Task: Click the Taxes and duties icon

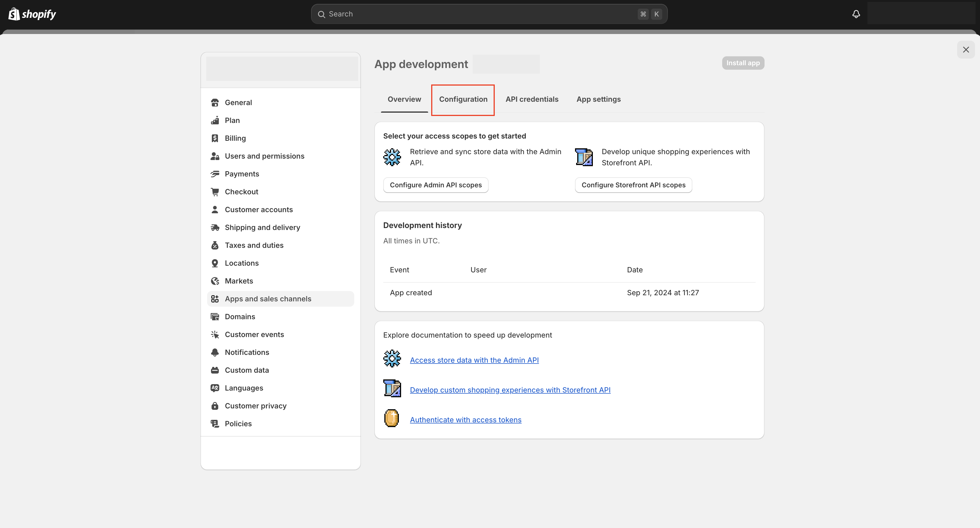Action: (x=215, y=245)
